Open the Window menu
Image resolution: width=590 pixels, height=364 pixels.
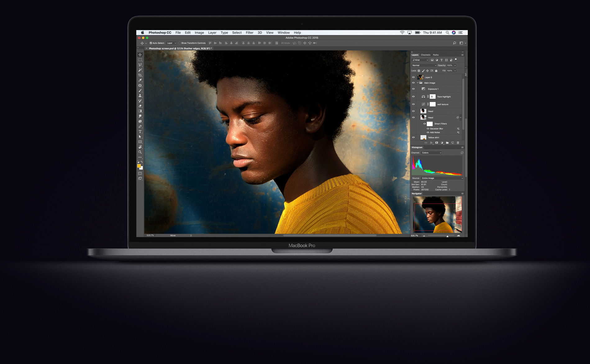pyautogui.click(x=284, y=33)
